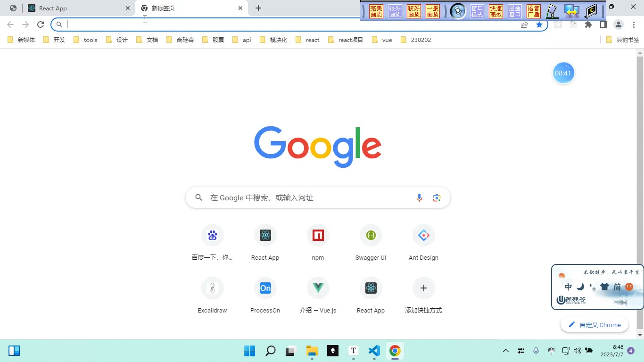
Task: Click the Google search box
Action: (318, 198)
